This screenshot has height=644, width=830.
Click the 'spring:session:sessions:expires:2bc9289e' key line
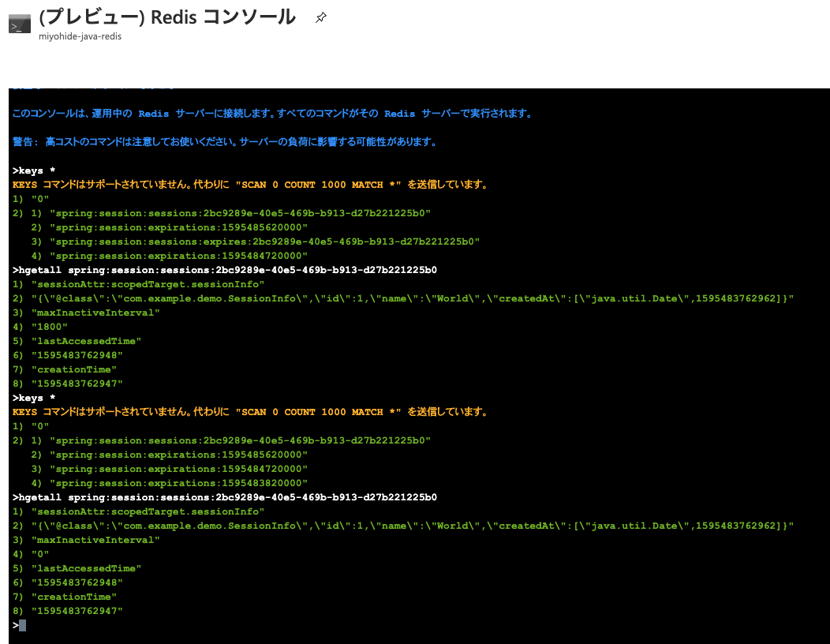click(255, 241)
